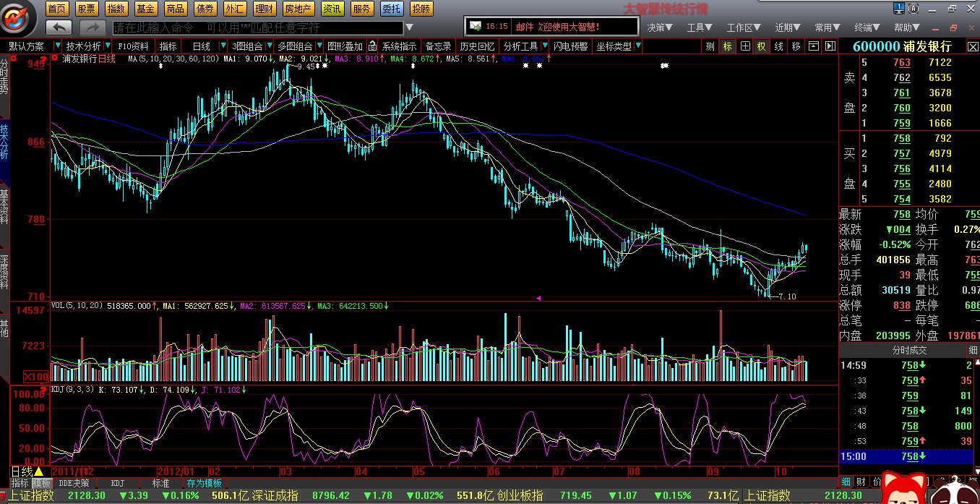Screen dimensions: 980x504
Task: Click the 存为模板 link
Action: (204, 483)
